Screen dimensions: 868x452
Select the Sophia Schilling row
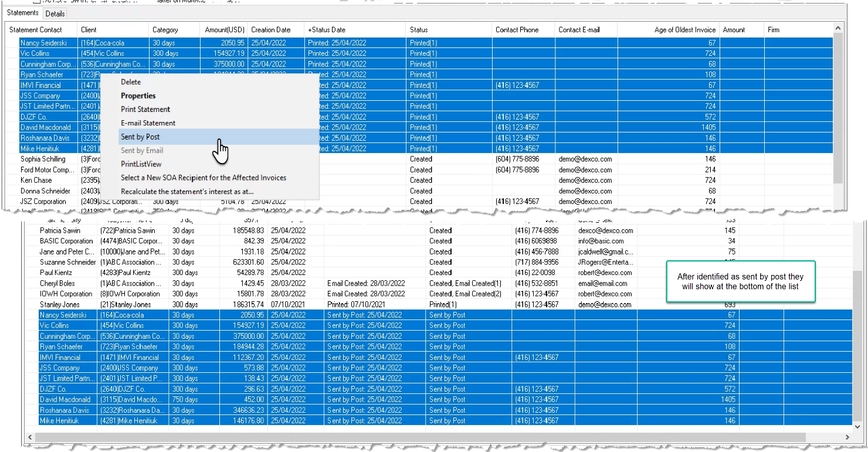tap(425, 159)
